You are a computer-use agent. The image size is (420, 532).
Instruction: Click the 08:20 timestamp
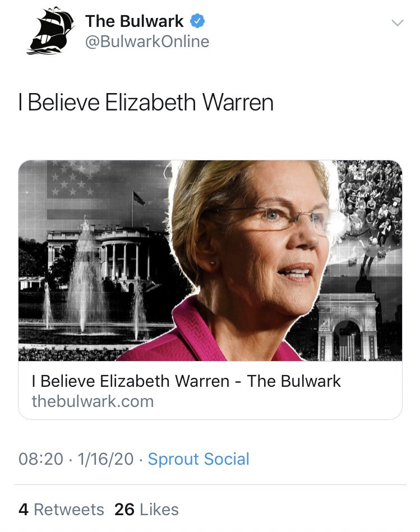[x=41, y=459]
